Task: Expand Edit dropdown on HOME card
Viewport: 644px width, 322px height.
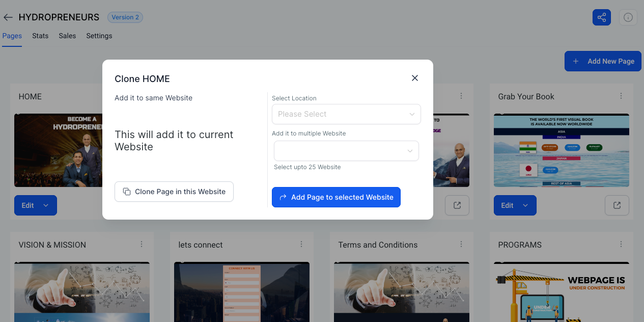Action: click(x=46, y=205)
